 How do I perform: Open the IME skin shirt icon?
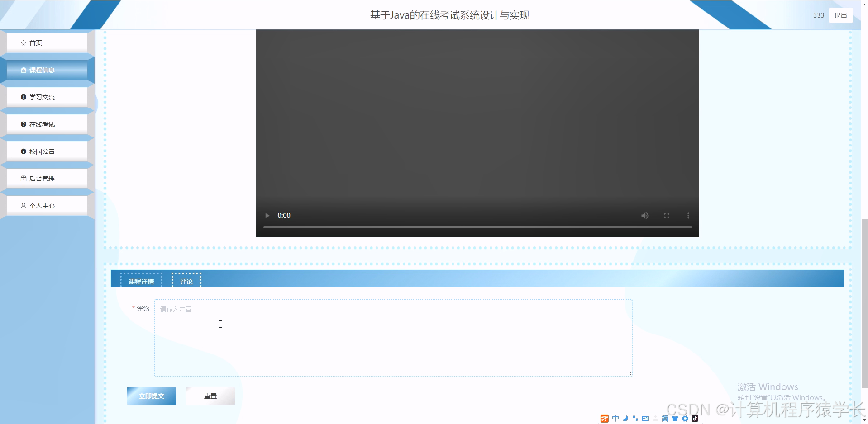[x=675, y=419]
